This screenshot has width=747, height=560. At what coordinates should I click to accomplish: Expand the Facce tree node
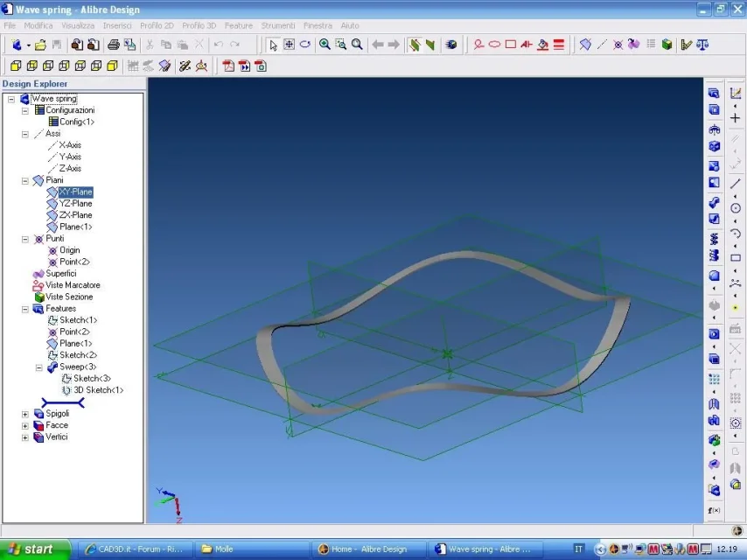click(25, 425)
